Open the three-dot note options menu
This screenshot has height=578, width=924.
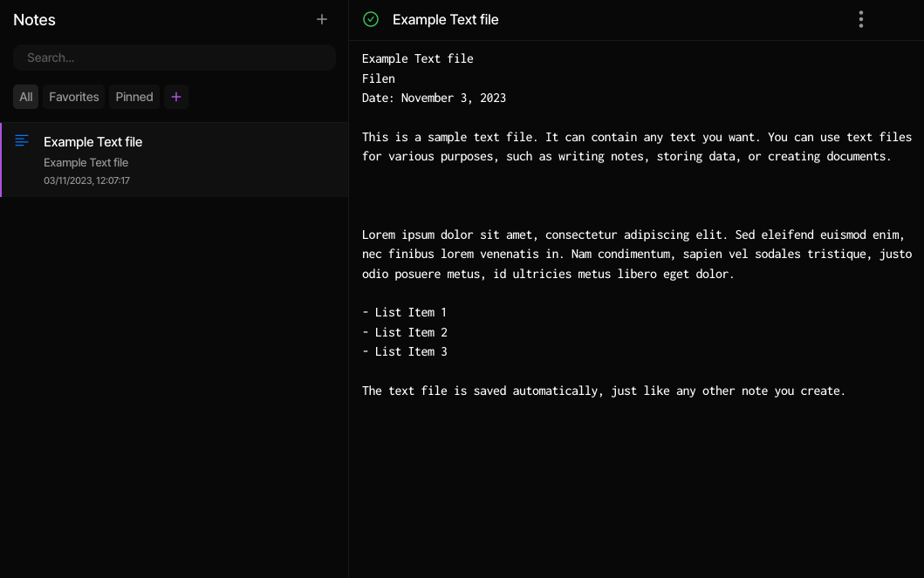(861, 19)
